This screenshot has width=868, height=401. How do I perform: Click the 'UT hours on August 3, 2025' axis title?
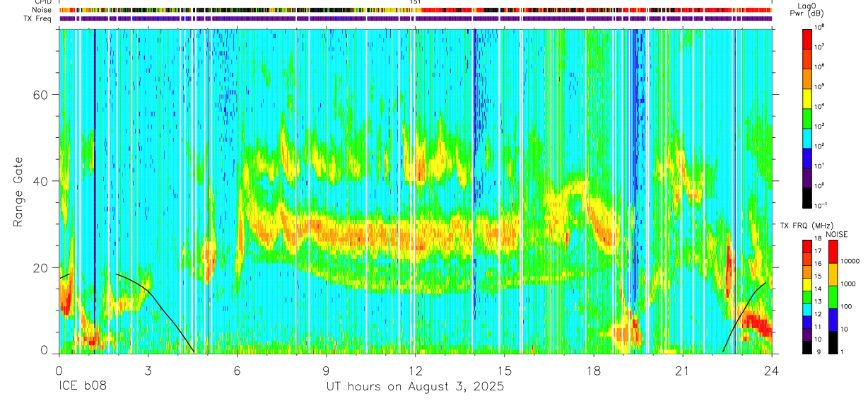tap(415, 387)
